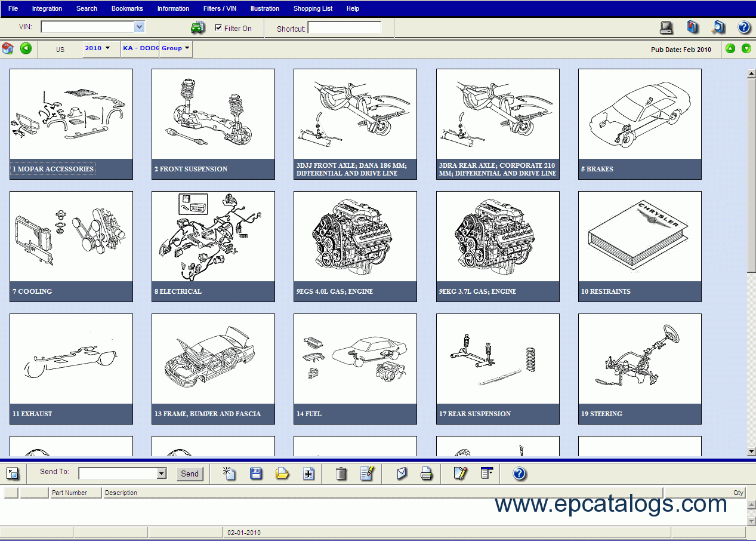Uncheck the Filter On checkbox
Viewport: 756px width, 541px height.
tap(218, 27)
